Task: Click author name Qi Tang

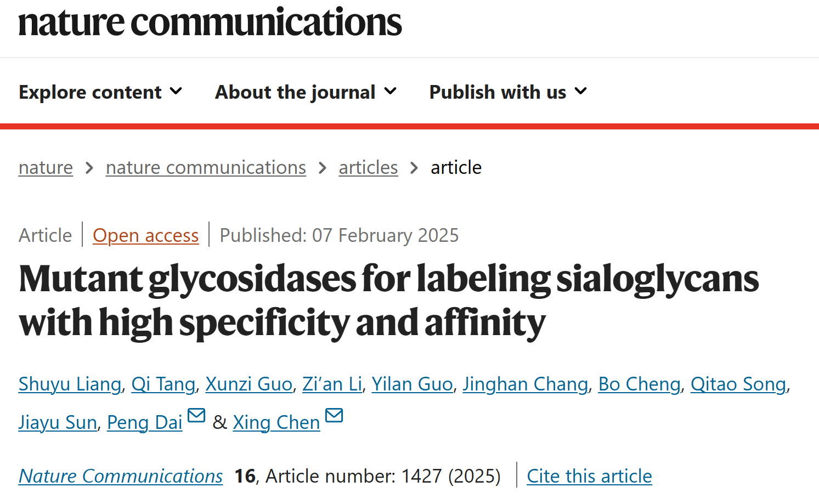Action: tap(163, 384)
